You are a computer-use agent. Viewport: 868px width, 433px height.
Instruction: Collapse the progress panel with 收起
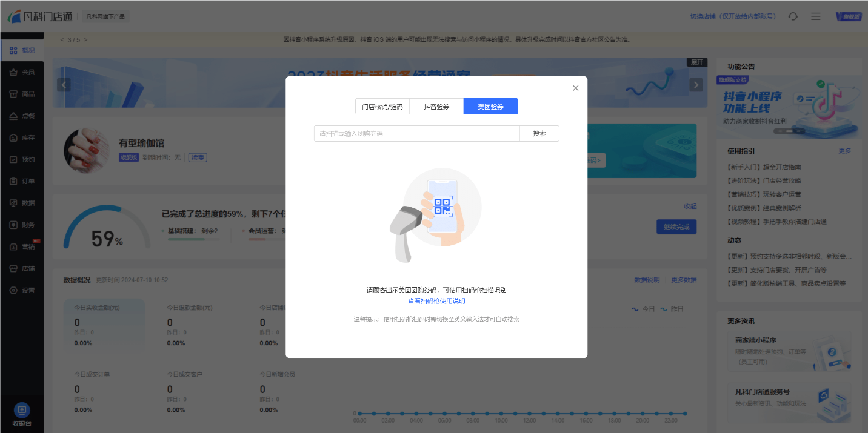coord(690,206)
